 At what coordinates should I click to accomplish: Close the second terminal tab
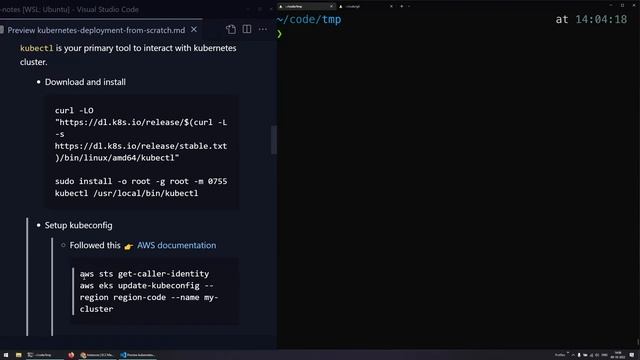pos(391,6)
